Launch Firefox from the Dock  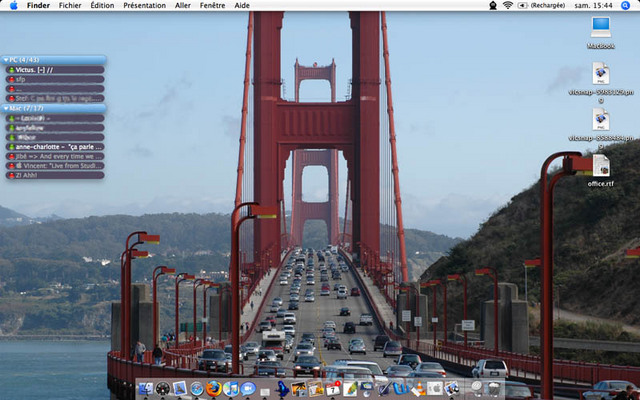pyautogui.click(x=214, y=388)
